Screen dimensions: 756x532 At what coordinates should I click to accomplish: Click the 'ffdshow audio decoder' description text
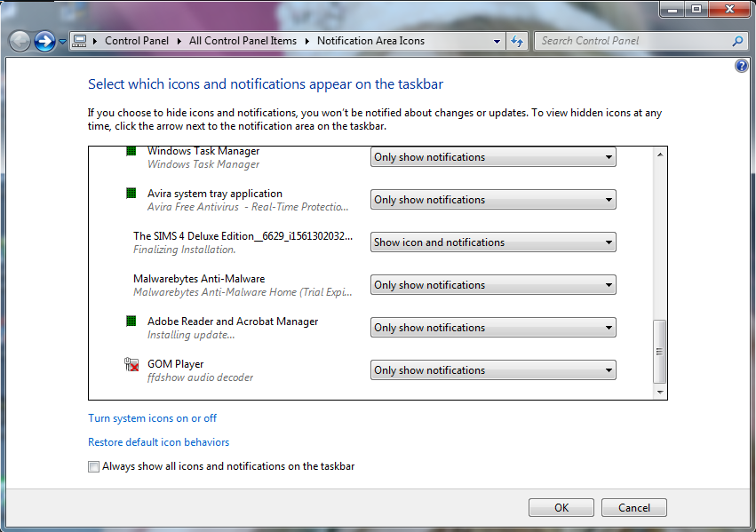[x=200, y=377]
